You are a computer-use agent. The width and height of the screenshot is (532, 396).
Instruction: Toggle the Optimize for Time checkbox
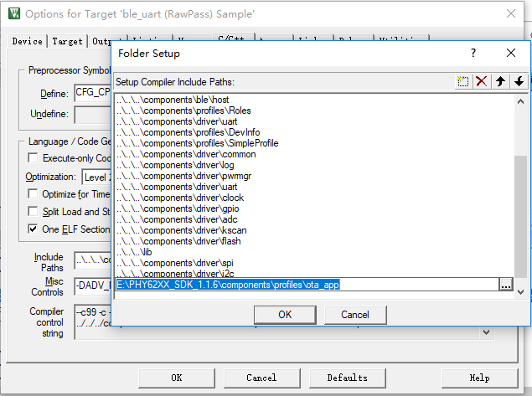click(x=34, y=194)
